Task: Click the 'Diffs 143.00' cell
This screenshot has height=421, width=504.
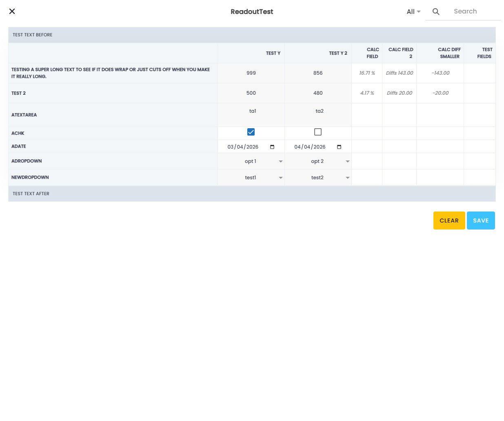Action: coord(400,73)
